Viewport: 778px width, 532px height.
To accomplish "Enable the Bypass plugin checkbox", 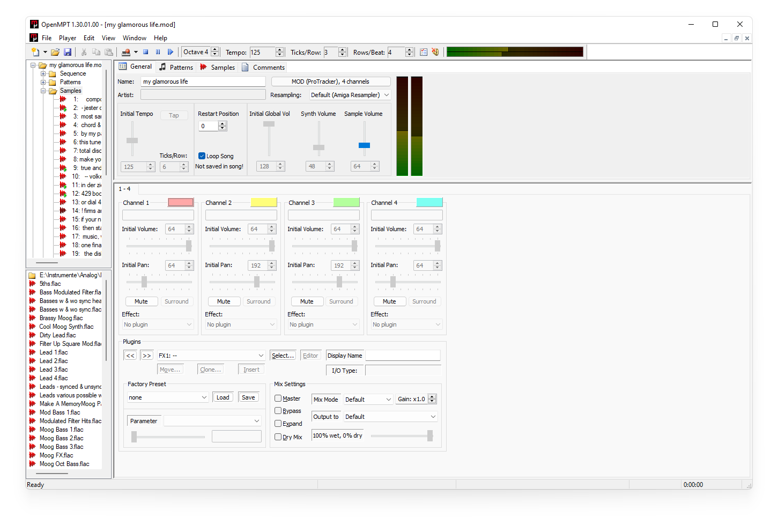I will [278, 411].
